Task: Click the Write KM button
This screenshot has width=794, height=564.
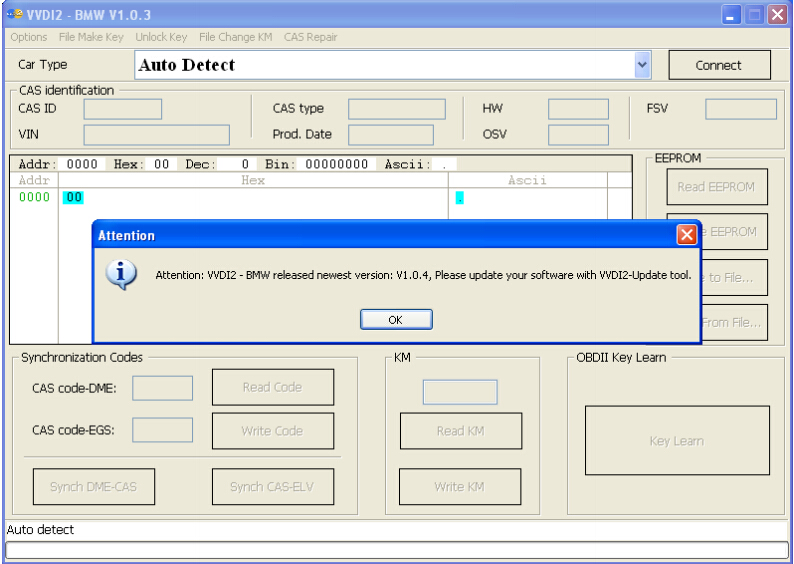Action: 460,487
